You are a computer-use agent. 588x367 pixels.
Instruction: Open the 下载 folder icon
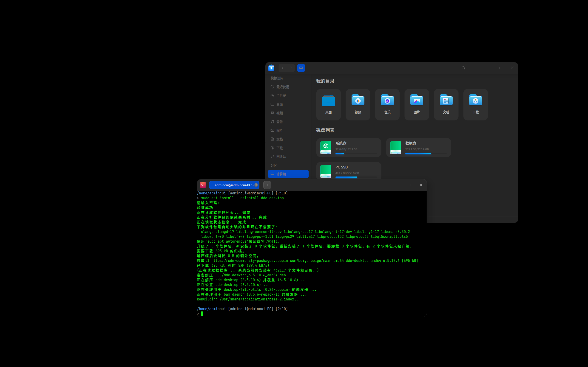(475, 104)
